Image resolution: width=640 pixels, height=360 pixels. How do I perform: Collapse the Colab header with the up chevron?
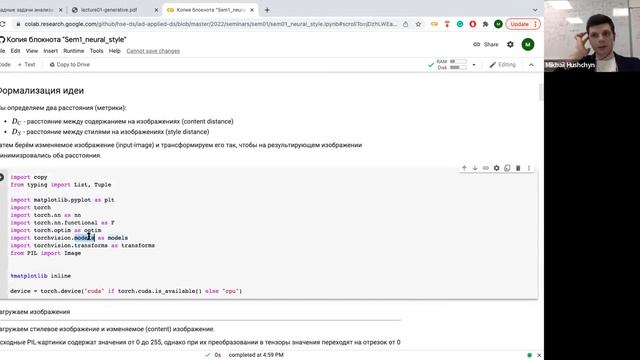pyautogui.click(x=531, y=65)
